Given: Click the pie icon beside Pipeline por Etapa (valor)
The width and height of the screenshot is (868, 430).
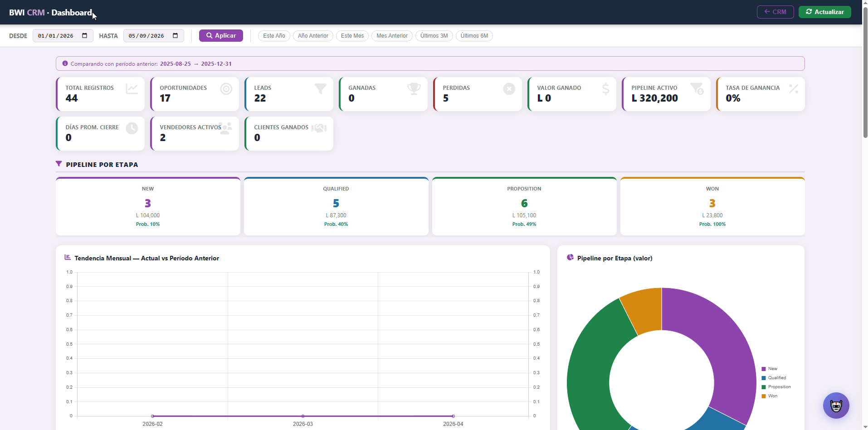Looking at the screenshot, I should (570, 257).
